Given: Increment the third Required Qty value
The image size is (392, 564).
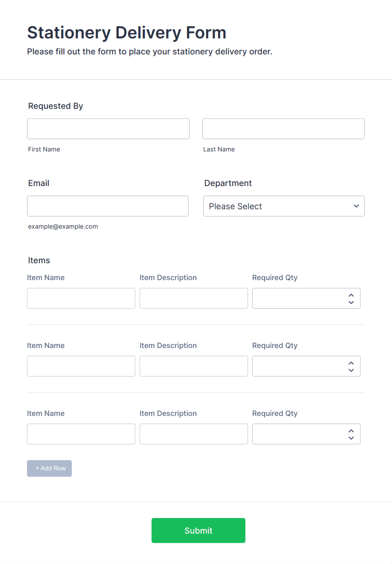Looking at the screenshot, I should coord(351,430).
